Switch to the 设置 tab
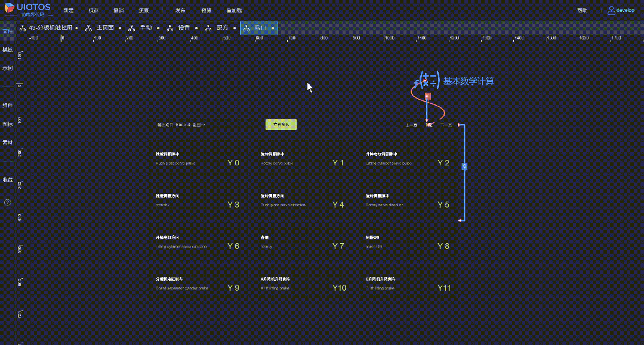The height and width of the screenshot is (345, 644). click(x=184, y=28)
